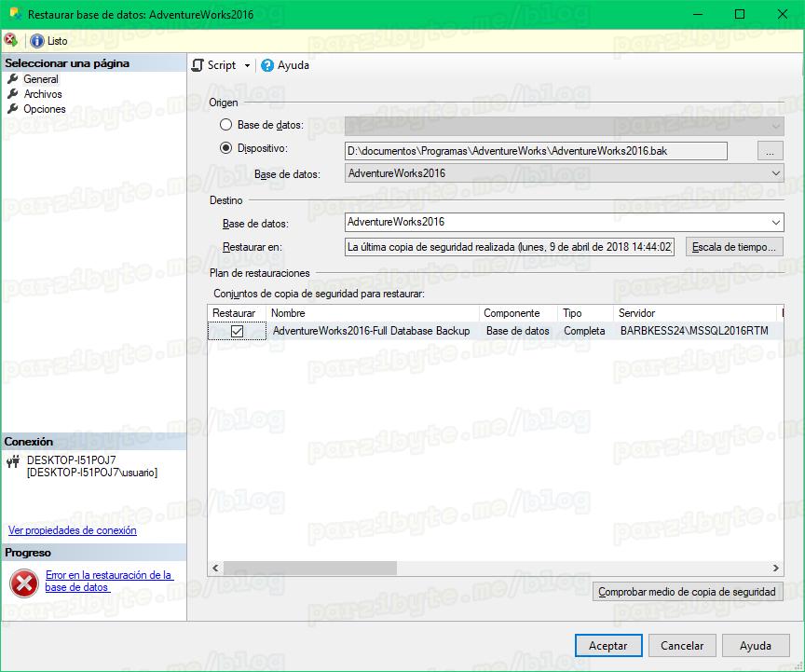Click the browse button with three dots
The height and width of the screenshot is (672, 805).
[771, 151]
